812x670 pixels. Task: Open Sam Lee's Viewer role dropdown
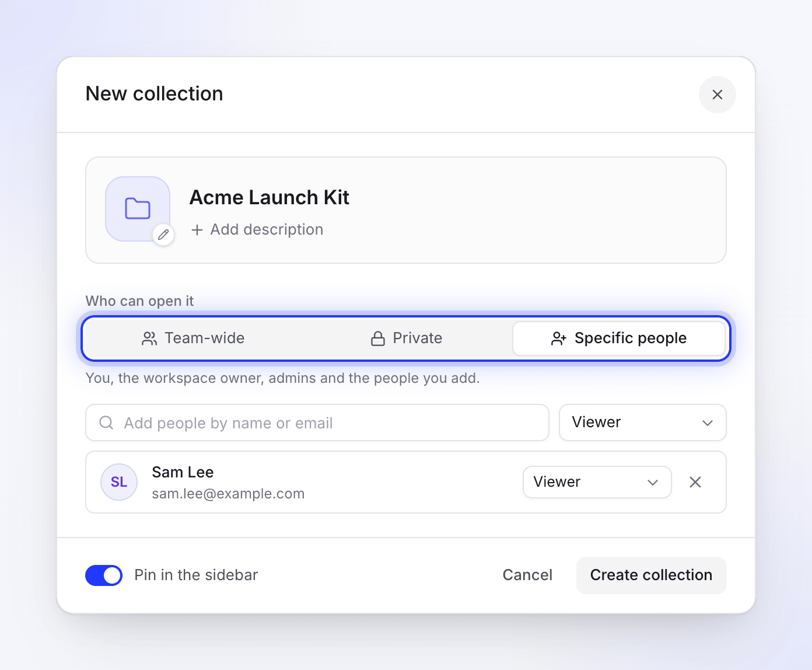pos(597,482)
